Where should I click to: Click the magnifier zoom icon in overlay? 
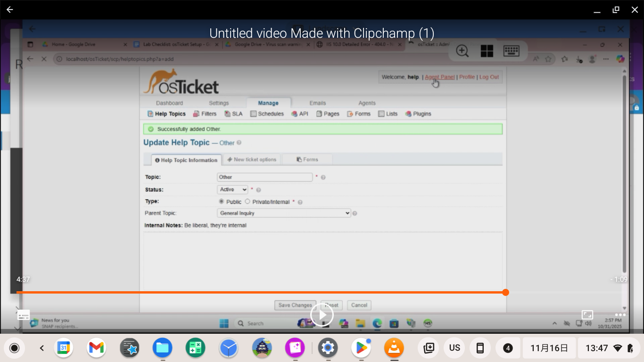pyautogui.click(x=462, y=51)
